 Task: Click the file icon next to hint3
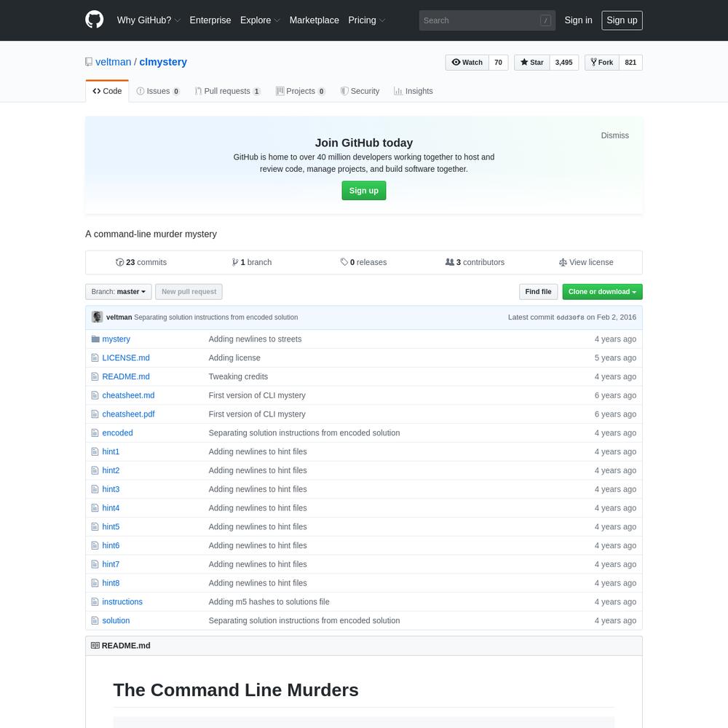click(95, 489)
